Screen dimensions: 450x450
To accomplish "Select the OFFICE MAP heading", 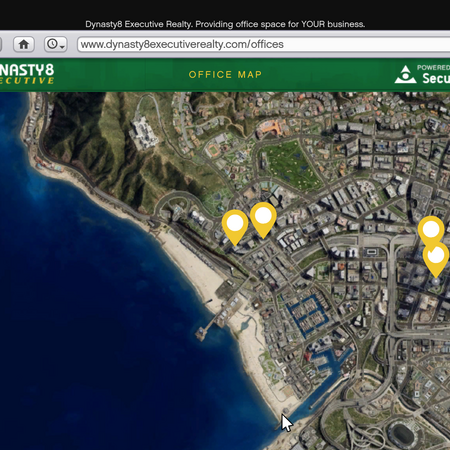I will point(225,74).
